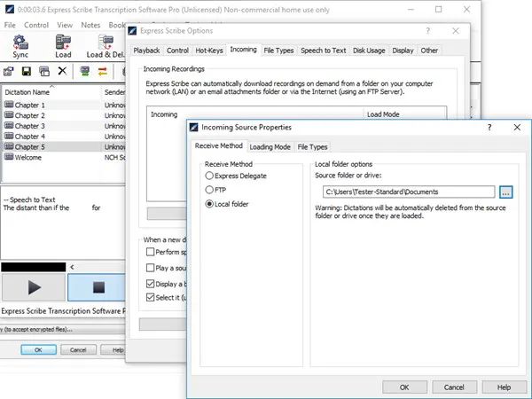This screenshot has height=399, width=532.
Task: Switch to the Receive Method tab
Action: 218,146
